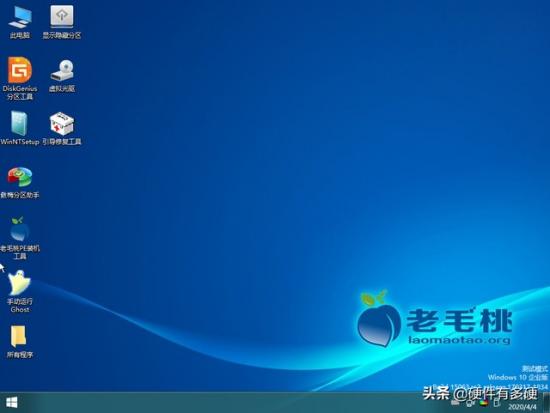Open the network tray icon
The height and width of the screenshot is (413, 550).
pos(470,404)
